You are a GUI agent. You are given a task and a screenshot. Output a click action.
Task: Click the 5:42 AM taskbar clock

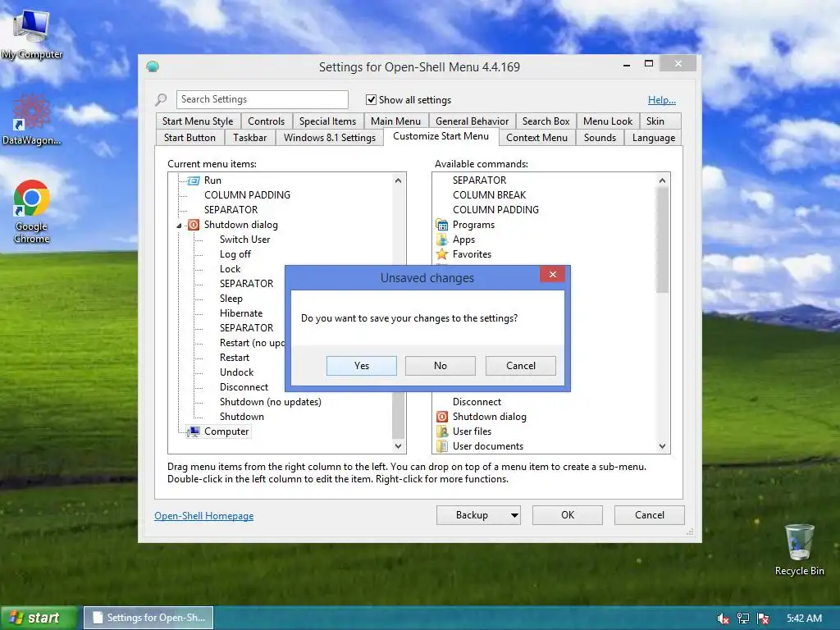coord(804,619)
